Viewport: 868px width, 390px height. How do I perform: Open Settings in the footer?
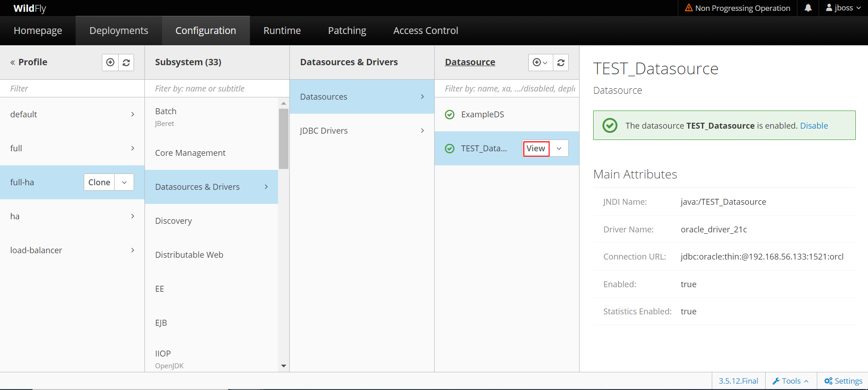coord(843,381)
